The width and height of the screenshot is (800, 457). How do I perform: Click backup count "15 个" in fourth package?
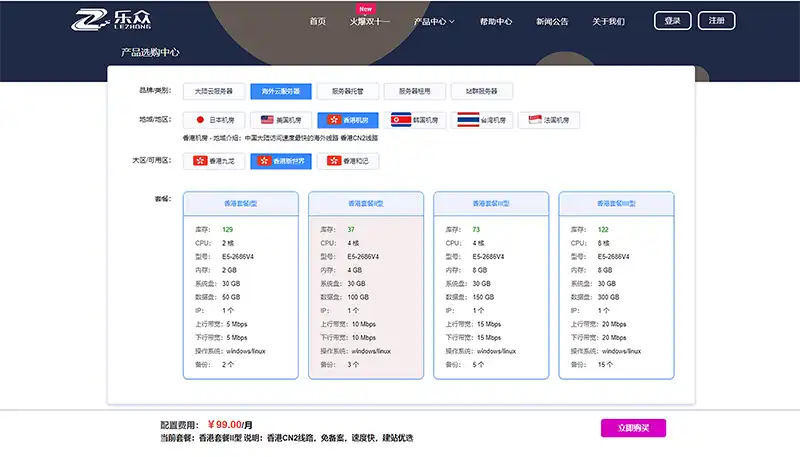pyautogui.click(x=605, y=365)
